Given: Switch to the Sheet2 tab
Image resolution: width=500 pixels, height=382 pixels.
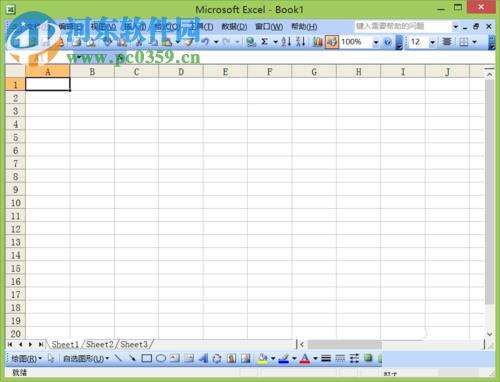Looking at the screenshot, I should 100,344.
